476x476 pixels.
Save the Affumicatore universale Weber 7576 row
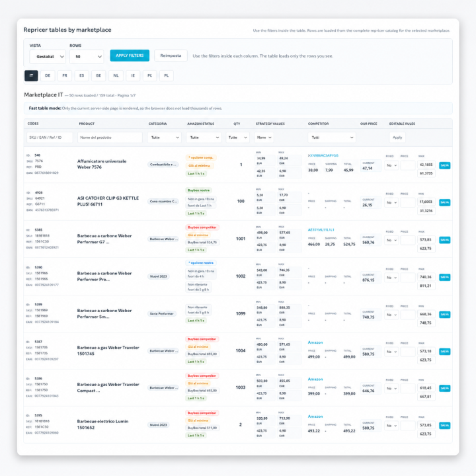(x=444, y=165)
